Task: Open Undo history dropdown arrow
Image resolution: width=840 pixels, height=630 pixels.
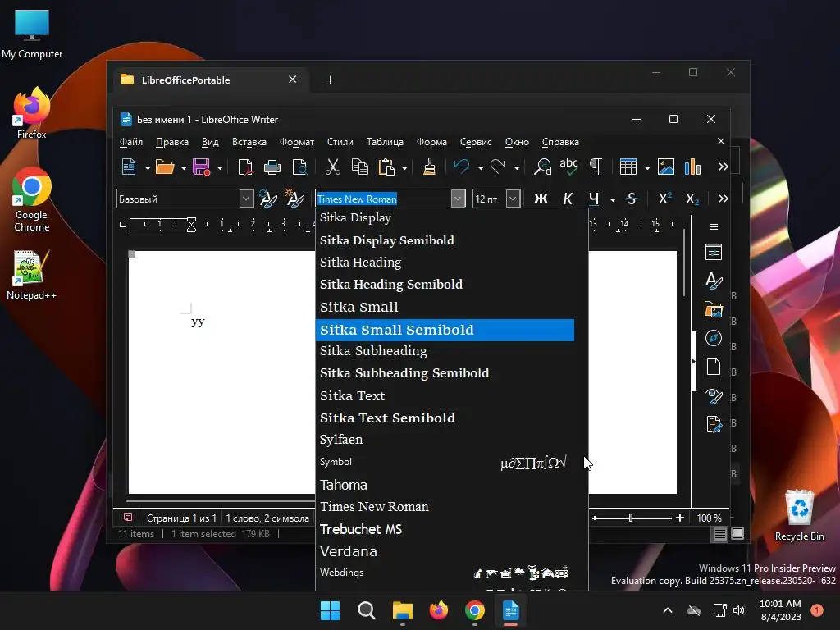Action: pyautogui.click(x=480, y=168)
